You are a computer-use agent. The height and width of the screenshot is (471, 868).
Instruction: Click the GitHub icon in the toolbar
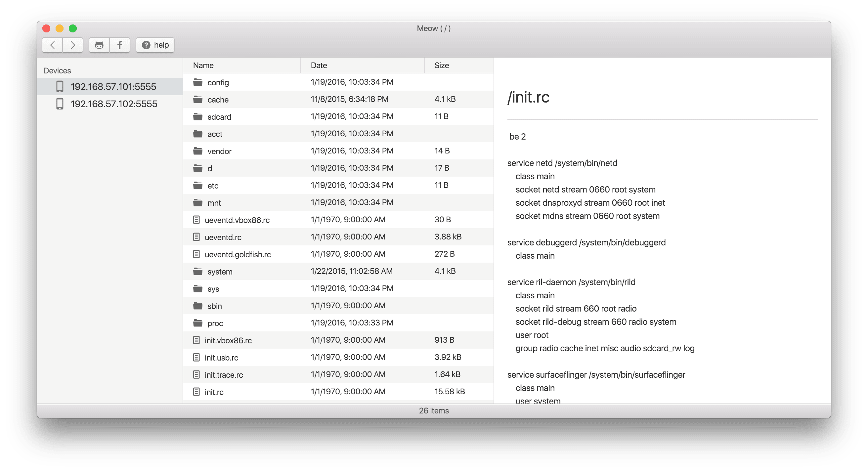pyautogui.click(x=99, y=45)
